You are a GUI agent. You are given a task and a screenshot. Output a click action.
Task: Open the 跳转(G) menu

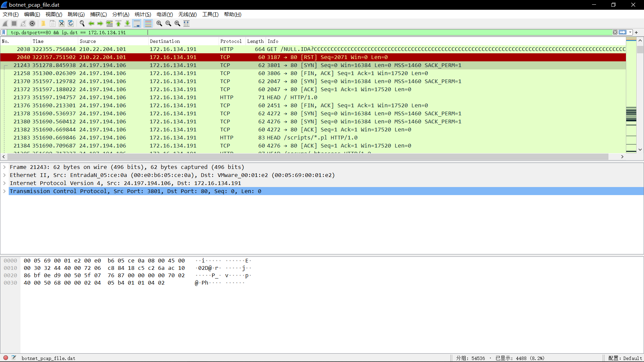coord(76,14)
